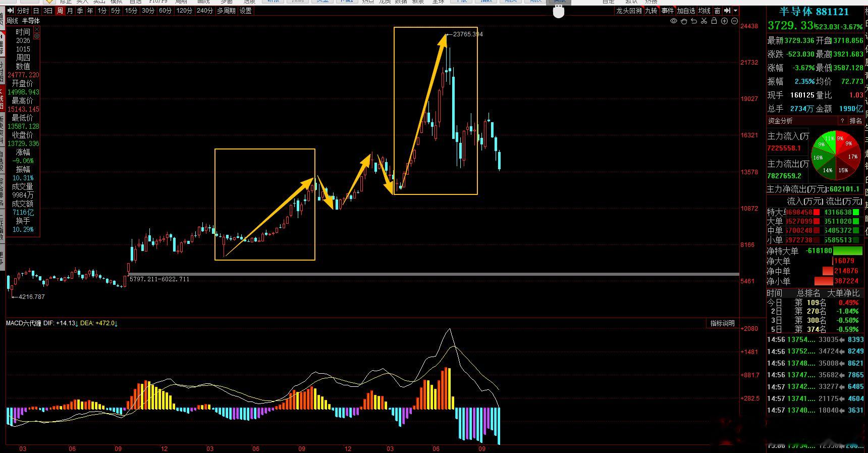
Task: Select the hand pan tool icon
Action: click(684, 21)
